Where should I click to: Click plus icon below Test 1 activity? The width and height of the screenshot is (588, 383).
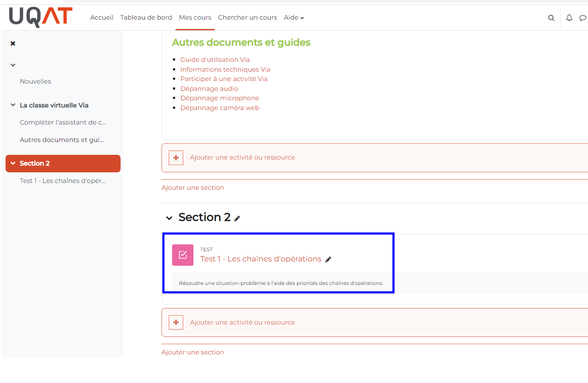point(176,322)
